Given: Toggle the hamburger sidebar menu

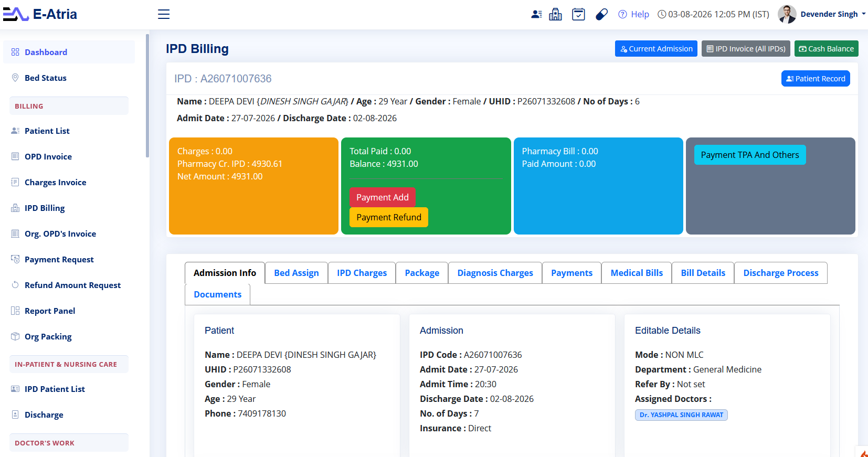Looking at the screenshot, I should click(164, 14).
